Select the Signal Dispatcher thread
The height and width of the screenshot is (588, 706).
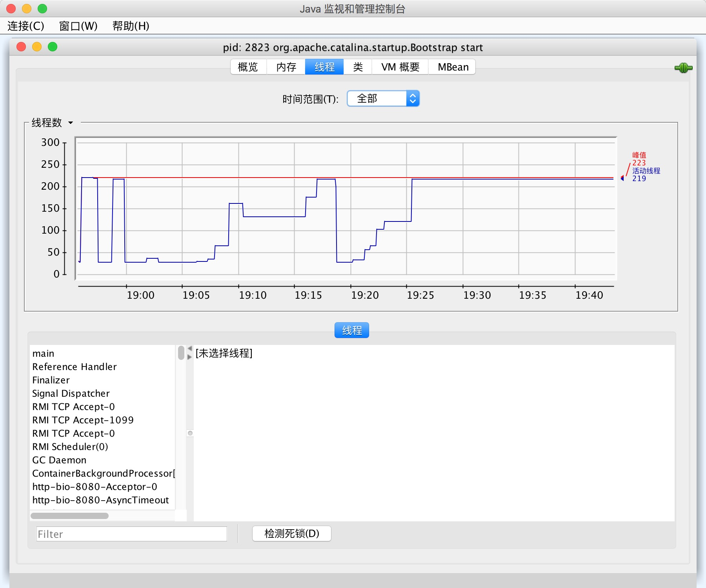pyautogui.click(x=102, y=394)
